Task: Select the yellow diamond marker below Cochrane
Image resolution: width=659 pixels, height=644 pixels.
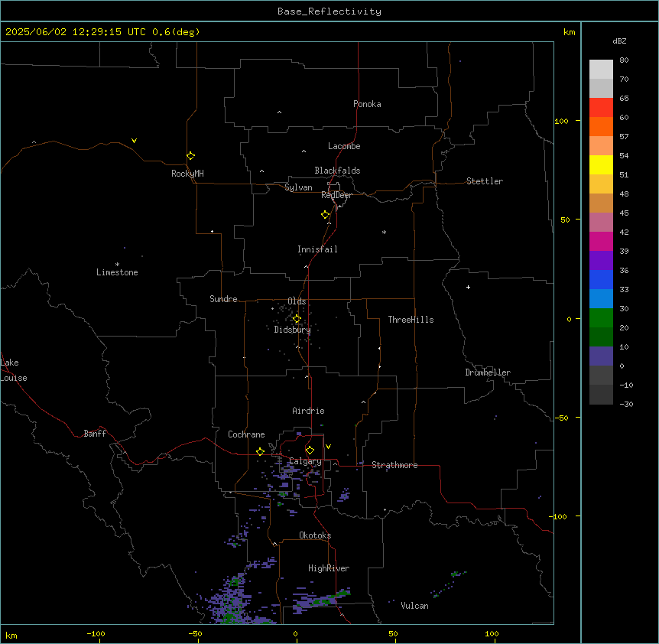Action: pyautogui.click(x=260, y=451)
